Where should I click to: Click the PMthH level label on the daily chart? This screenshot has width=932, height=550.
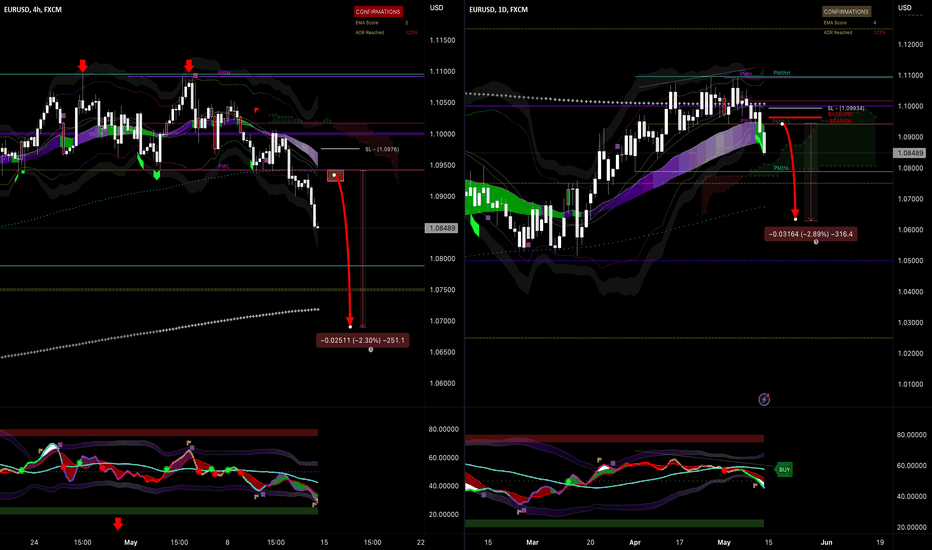pyautogui.click(x=781, y=73)
